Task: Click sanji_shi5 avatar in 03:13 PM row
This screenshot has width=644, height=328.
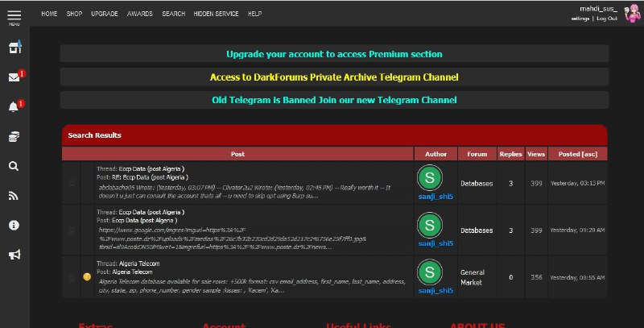Action: point(430,177)
